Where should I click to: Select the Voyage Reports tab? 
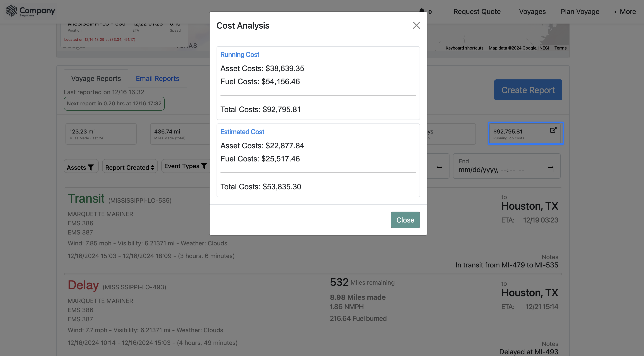tap(96, 79)
